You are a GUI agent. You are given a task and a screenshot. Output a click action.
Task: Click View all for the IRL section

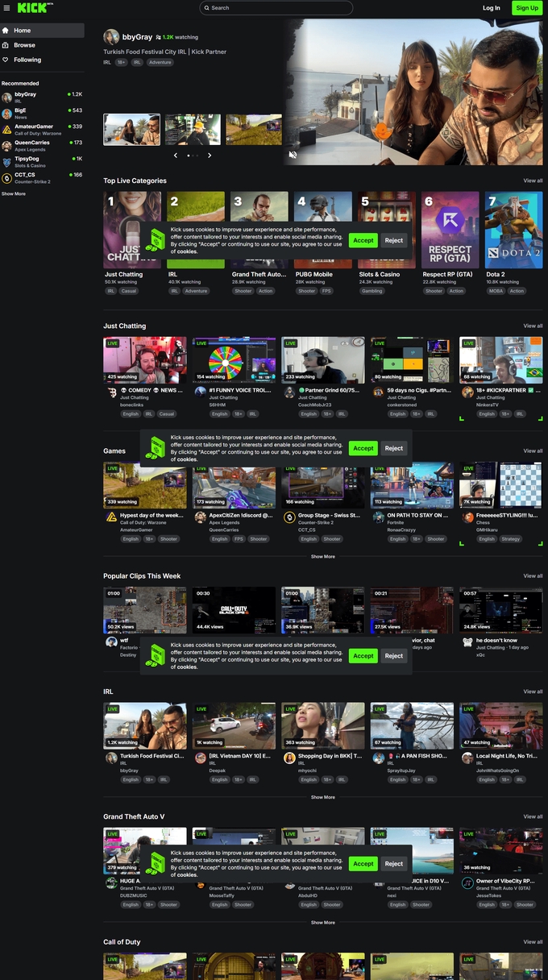point(533,691)
